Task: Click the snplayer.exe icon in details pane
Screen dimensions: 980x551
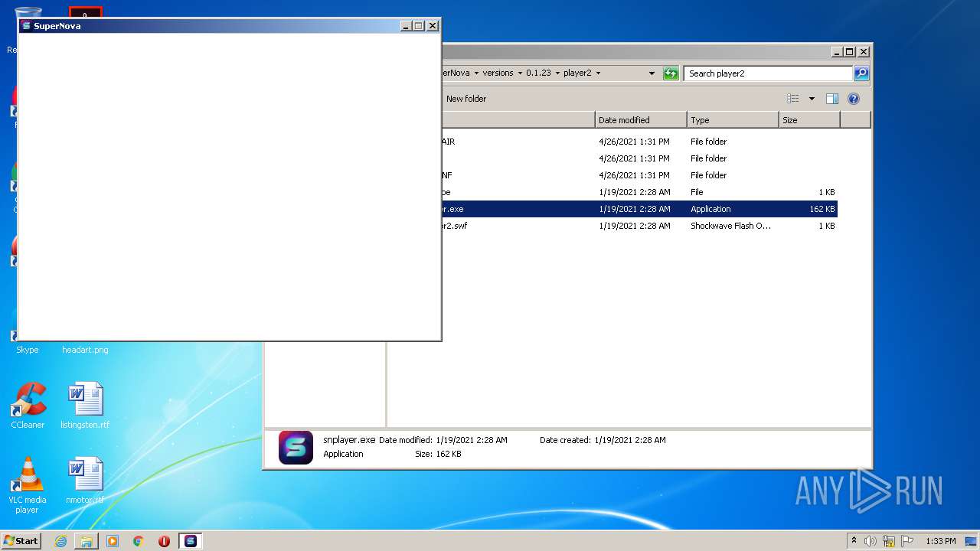Action: [x=296, y=447]
